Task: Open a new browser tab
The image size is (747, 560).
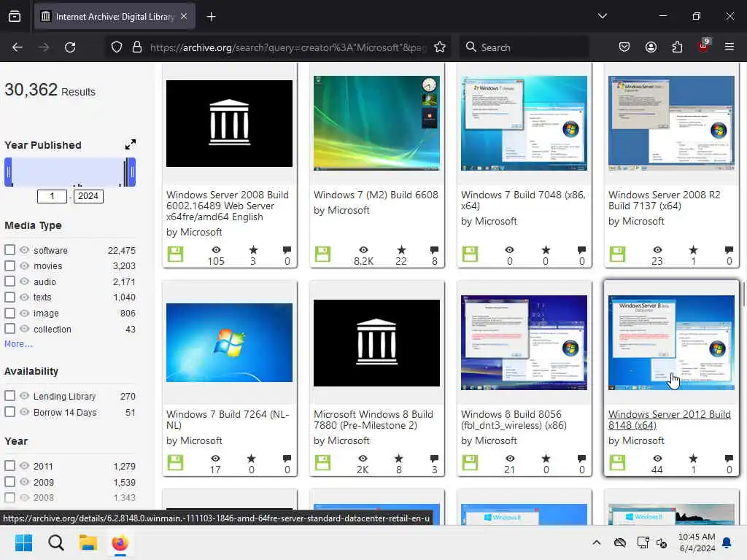Action: [211, 17]
